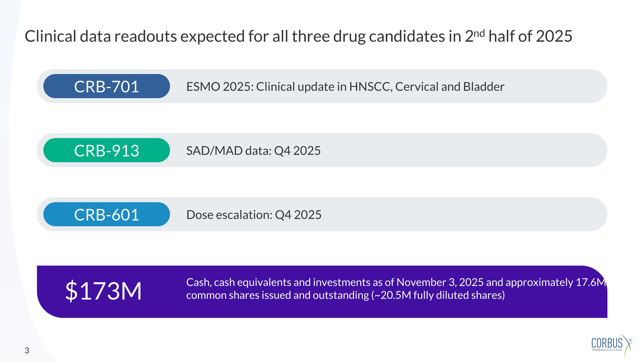
Task: Select the light blue CRB-601 pill label
Action: point(106,214)
